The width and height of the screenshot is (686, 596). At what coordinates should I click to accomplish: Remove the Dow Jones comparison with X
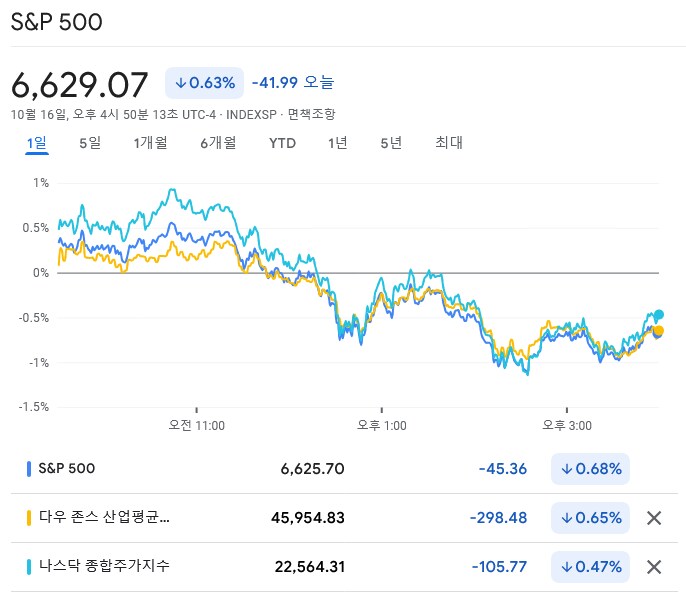[654, 518]
